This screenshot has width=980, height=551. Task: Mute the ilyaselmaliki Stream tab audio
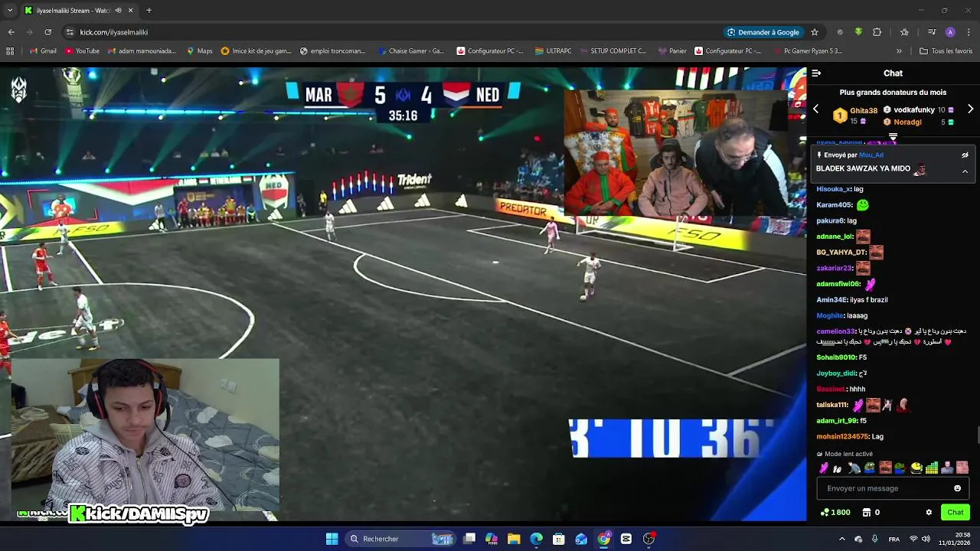pyautogui.click(x=118, y=11)
